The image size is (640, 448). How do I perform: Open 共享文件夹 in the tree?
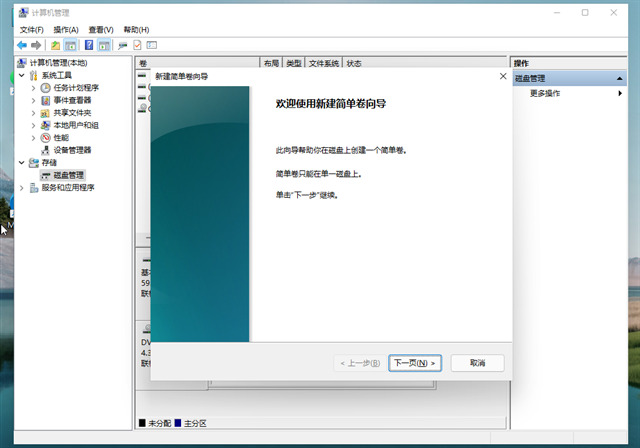[x=72, y=113]
